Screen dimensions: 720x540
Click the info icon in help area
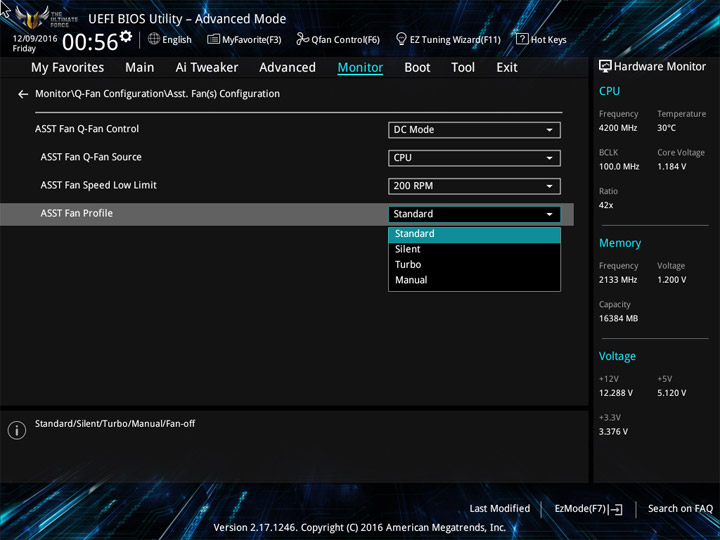tap(17, 430)
